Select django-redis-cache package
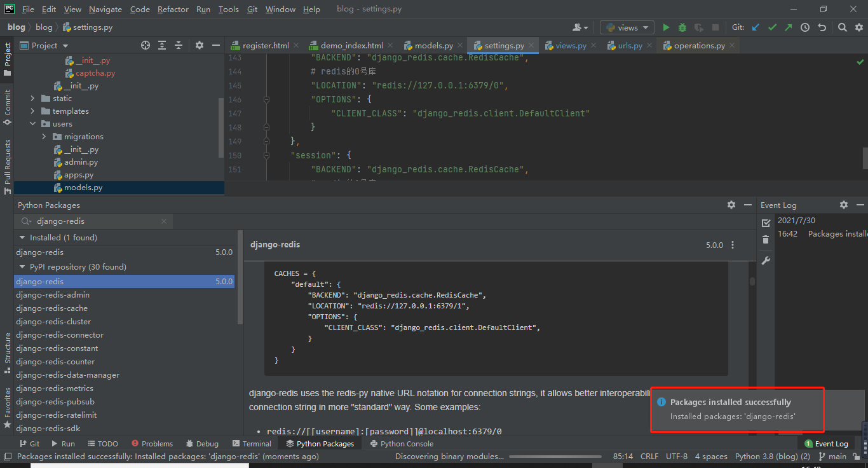 pyautogui.click(x=125, y=308)
